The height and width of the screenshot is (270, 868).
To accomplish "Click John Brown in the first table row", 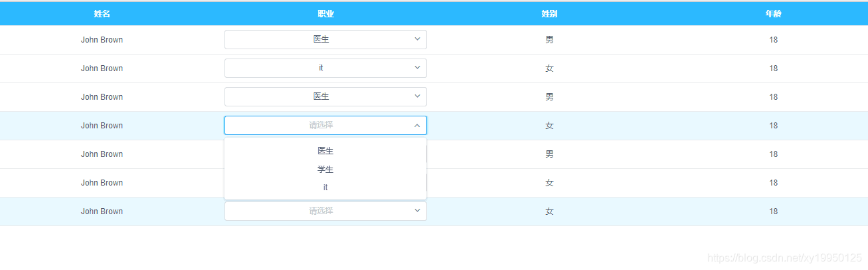I will point(102,40).
